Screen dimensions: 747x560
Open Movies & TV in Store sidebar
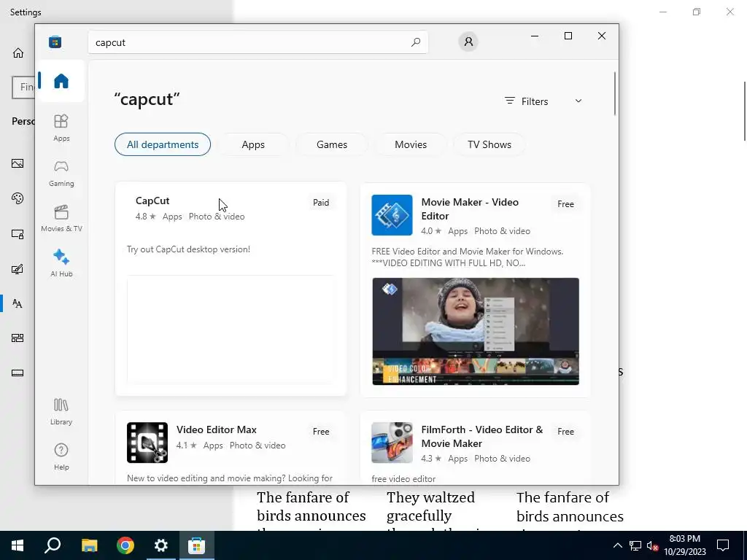[61, 219]
